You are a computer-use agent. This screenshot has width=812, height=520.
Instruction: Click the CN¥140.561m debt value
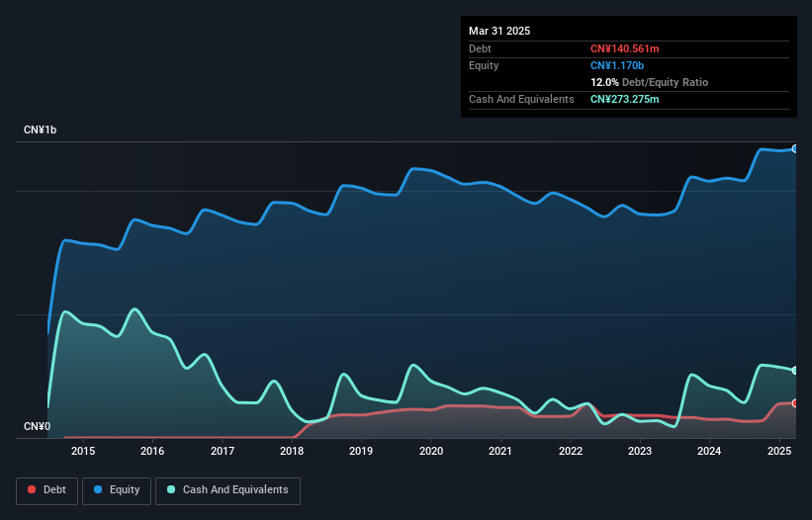(624, 48)
